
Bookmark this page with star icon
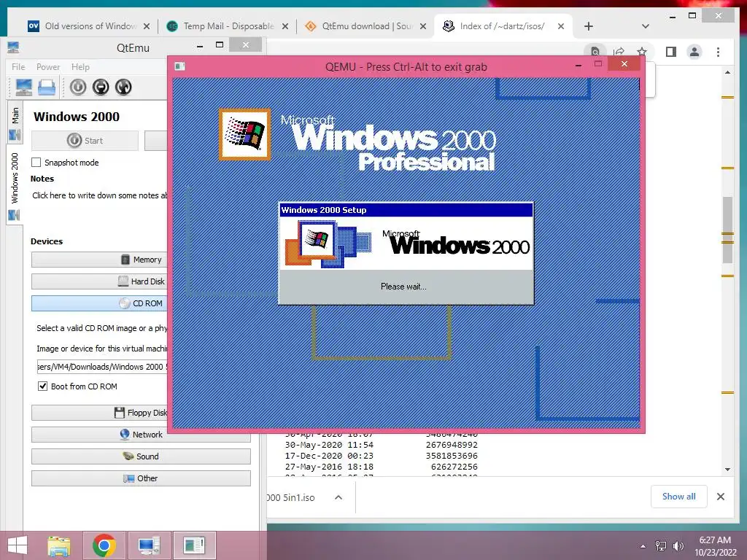(642, 52)
